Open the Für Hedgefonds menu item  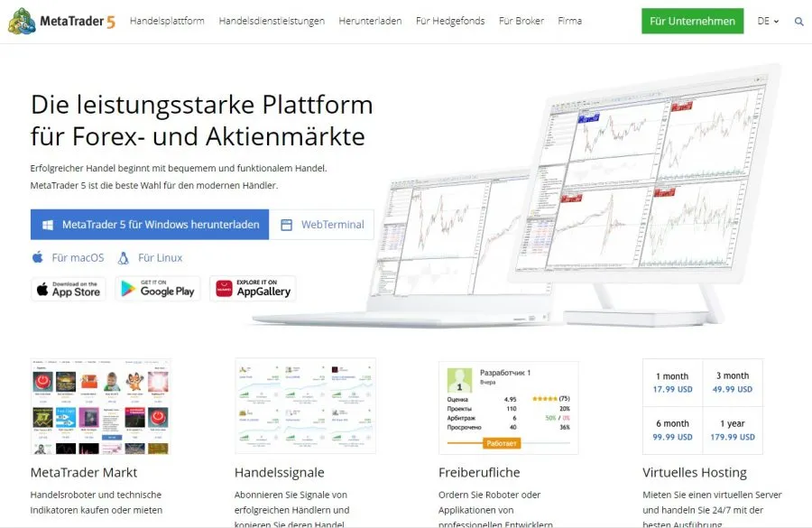pos(450,21)
